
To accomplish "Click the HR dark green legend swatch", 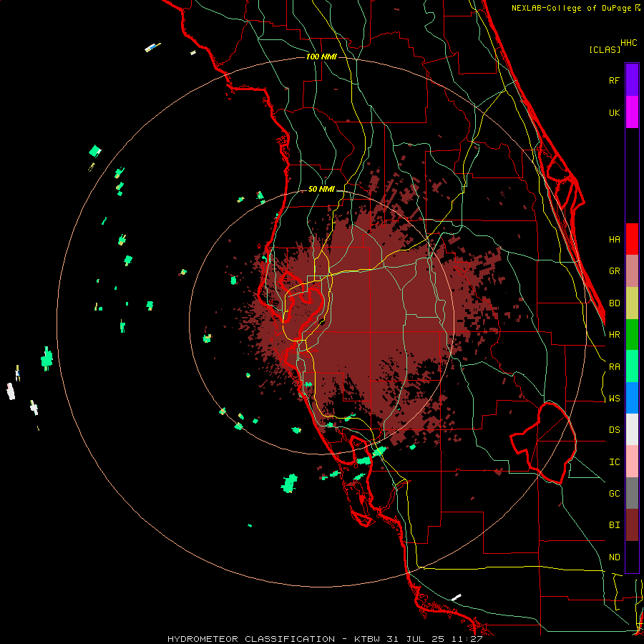I will click(x=632, y=335).
